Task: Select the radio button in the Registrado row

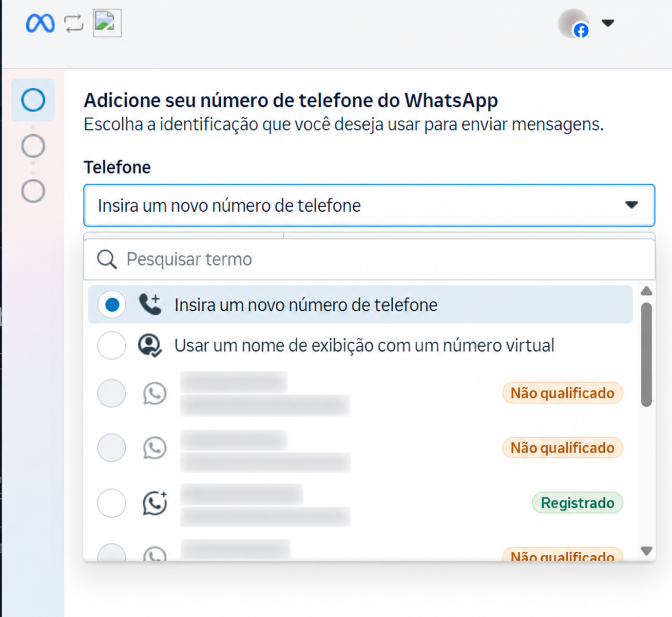Action: coord(112,502)
